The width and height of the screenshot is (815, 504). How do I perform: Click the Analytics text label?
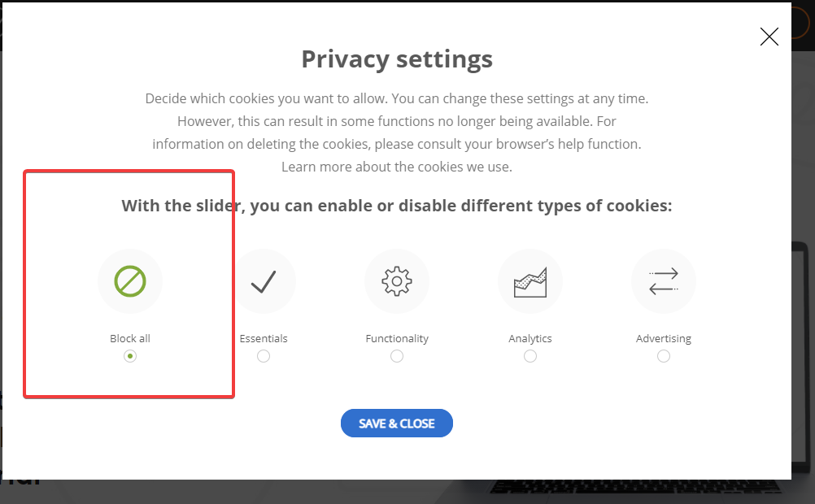[x=530, y=338]
